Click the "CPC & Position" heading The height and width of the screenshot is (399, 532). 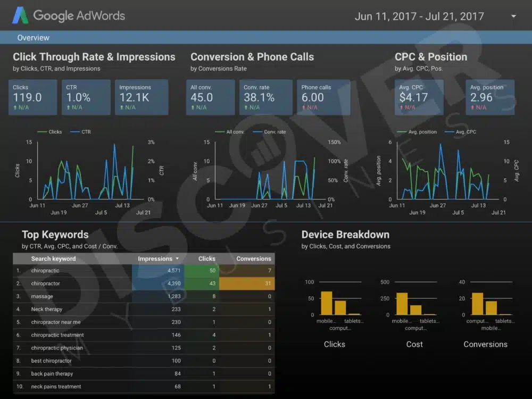click(x=431, y=57)
